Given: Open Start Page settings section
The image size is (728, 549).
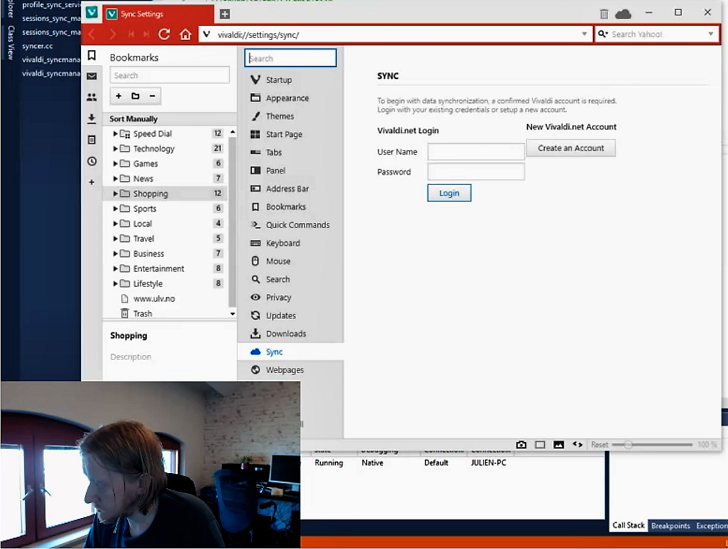Looking at the screenshot, I should (290, 134).
